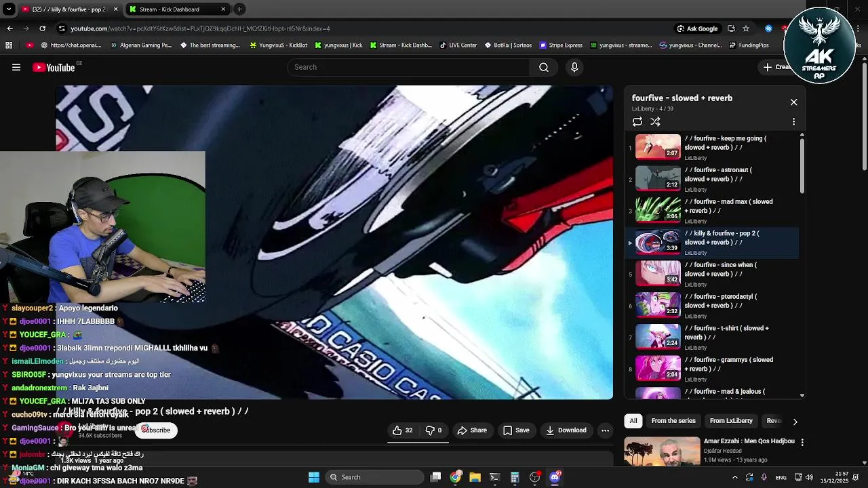Viewport: 868px width, 488px height.
Task: Click the Share button
Action: point(472,430)
